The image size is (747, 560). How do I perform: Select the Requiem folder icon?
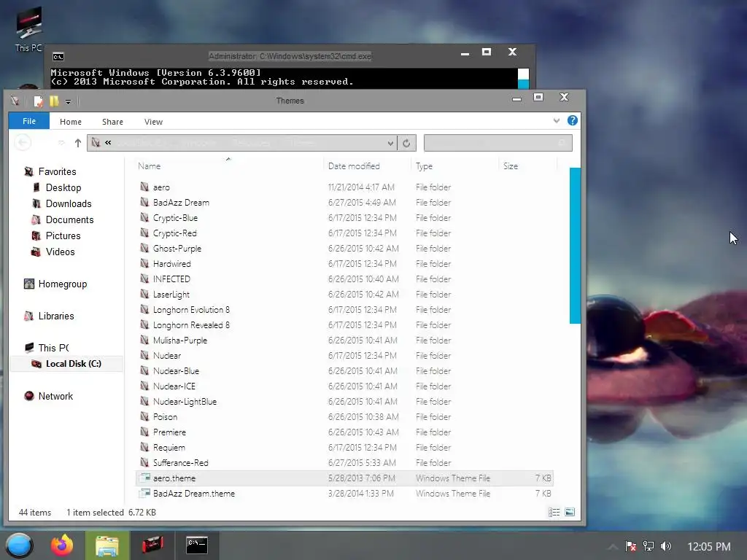pos(145,447)
